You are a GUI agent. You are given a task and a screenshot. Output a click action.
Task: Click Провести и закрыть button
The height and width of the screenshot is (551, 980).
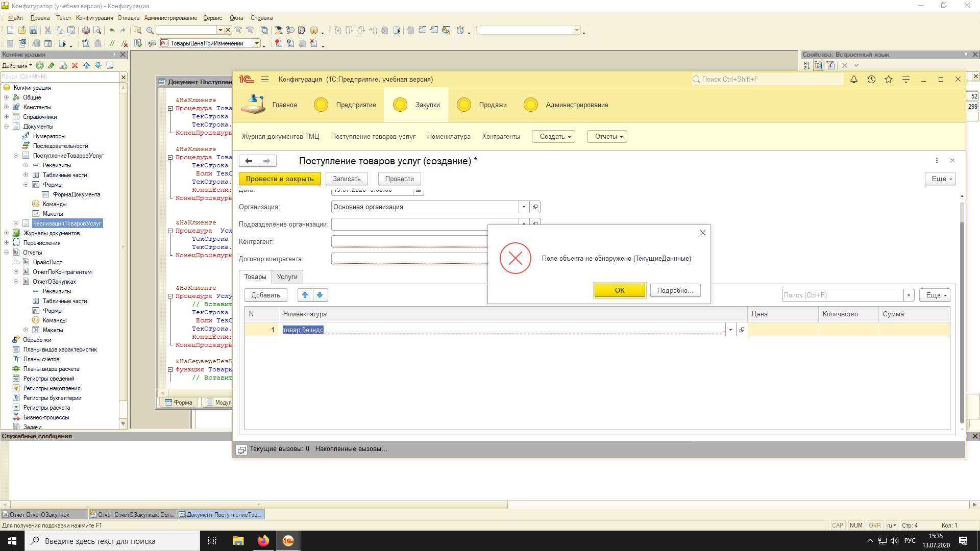[280, 179]
